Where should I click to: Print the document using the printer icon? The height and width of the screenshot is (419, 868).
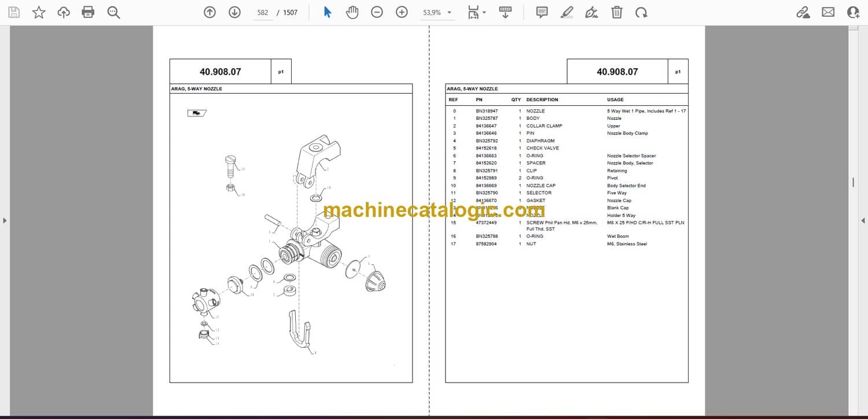pyautogui.click(x=88, y=12)
